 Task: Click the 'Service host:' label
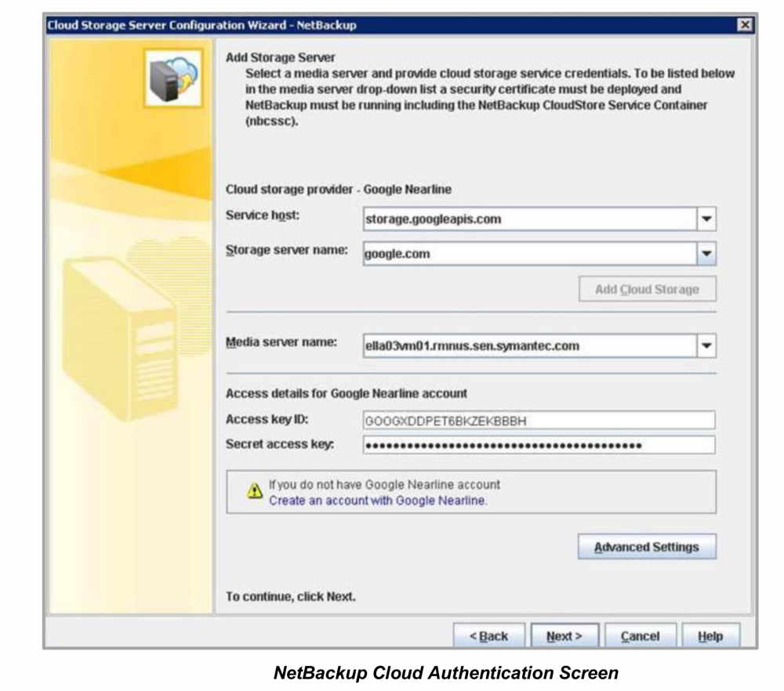tap(263, 215)
